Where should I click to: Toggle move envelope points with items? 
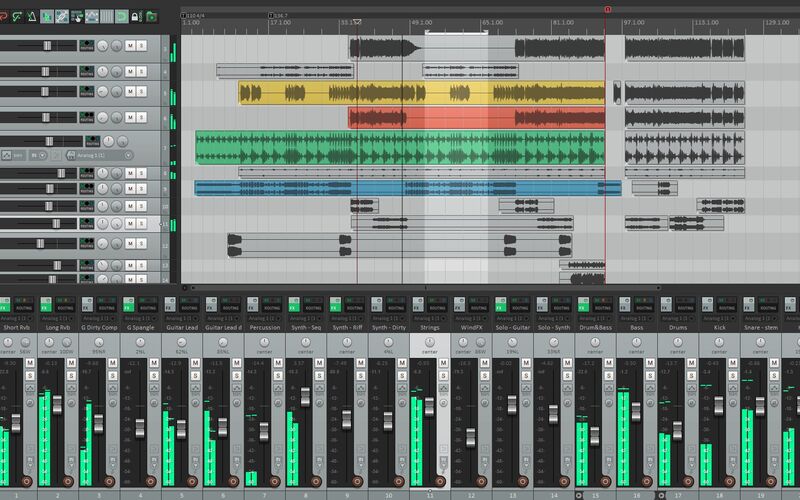pos(92,17)
